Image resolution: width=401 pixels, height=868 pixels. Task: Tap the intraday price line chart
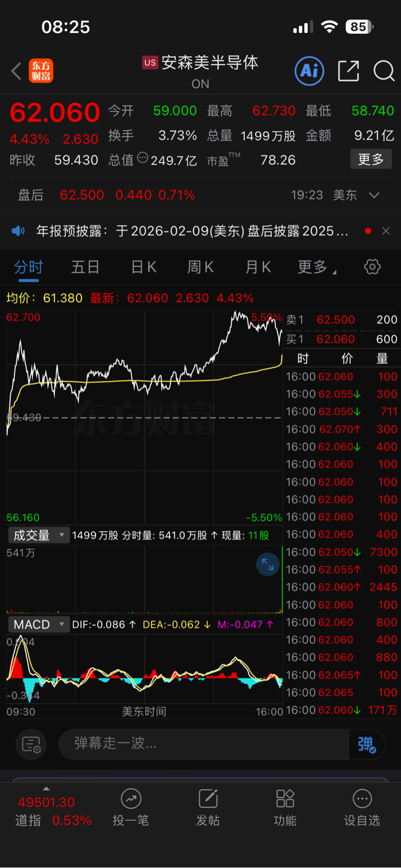144,418
